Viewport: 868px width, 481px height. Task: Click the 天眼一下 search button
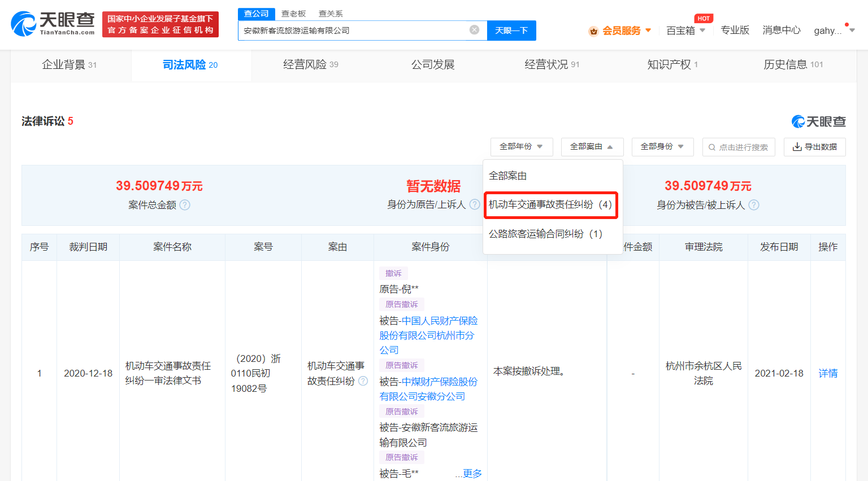tap(511, 30)
